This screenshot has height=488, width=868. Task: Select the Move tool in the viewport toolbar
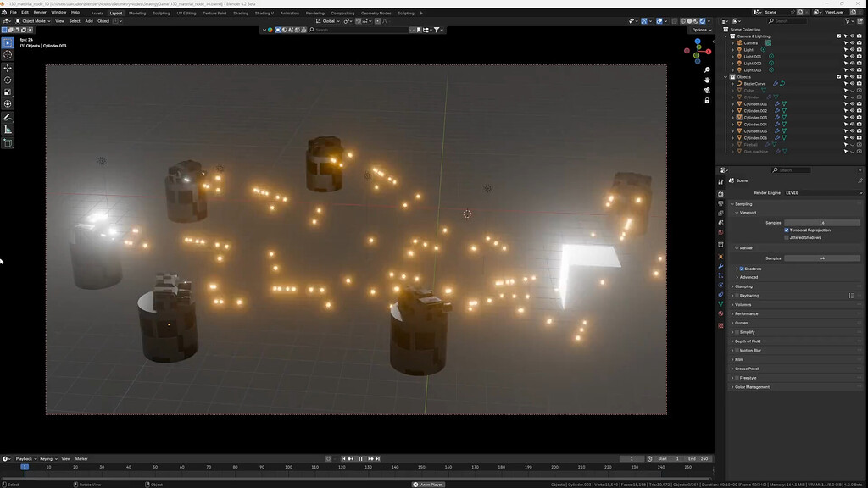click(x=8, y=67)
